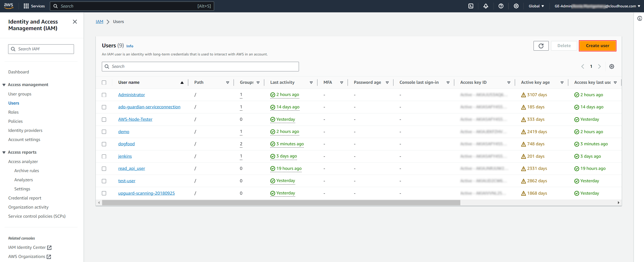The height and width of the screenshot is (262, 644).
Task: Open the Info link beside Users
Action: tap(130, 46)
